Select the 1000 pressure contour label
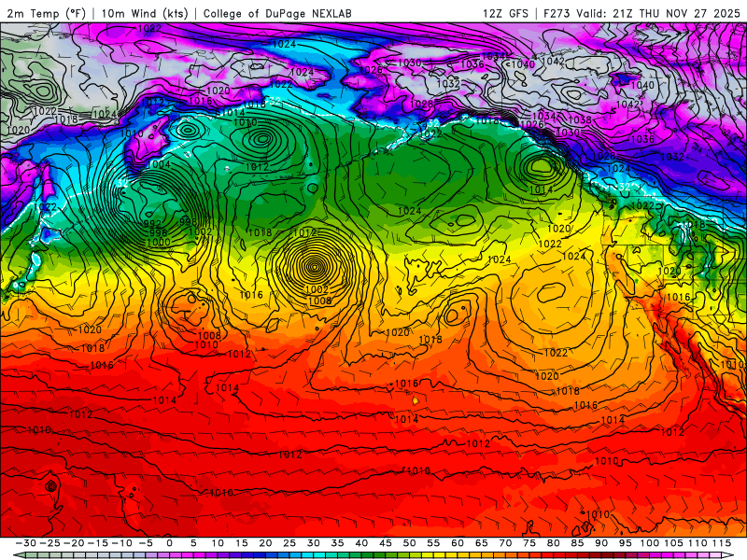 (x=159, y=242)
